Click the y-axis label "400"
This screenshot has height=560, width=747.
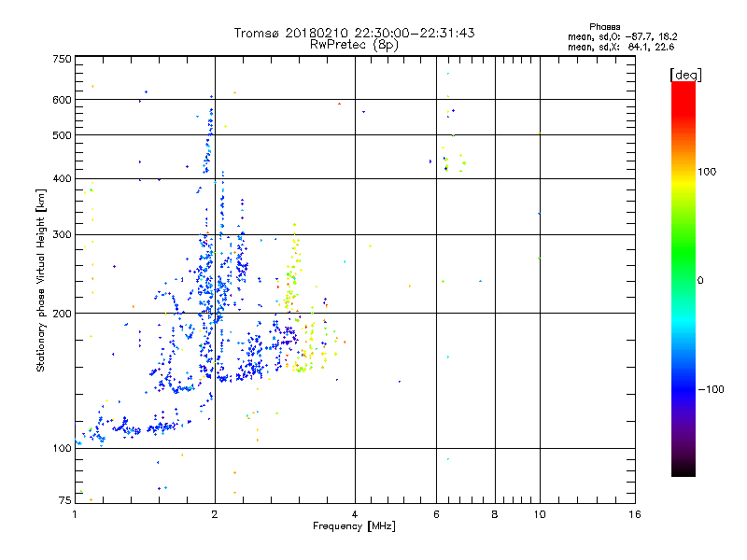(x=62, y=179)
